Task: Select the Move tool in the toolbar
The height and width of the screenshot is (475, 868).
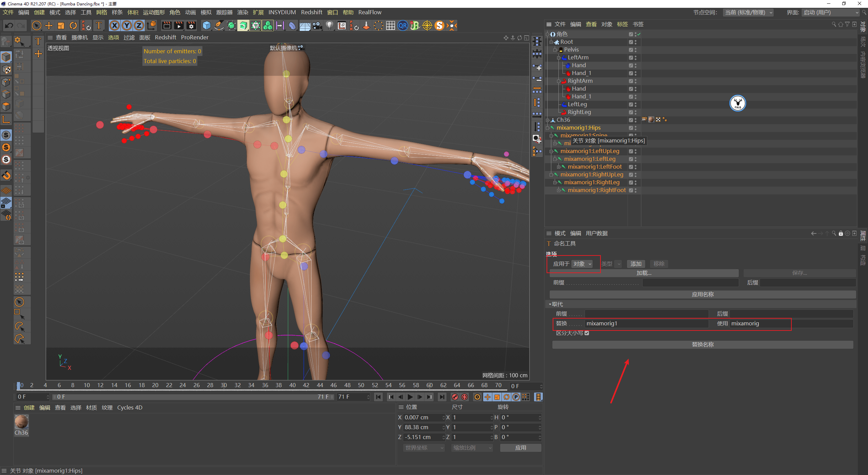Action: [x=49, y=25]
